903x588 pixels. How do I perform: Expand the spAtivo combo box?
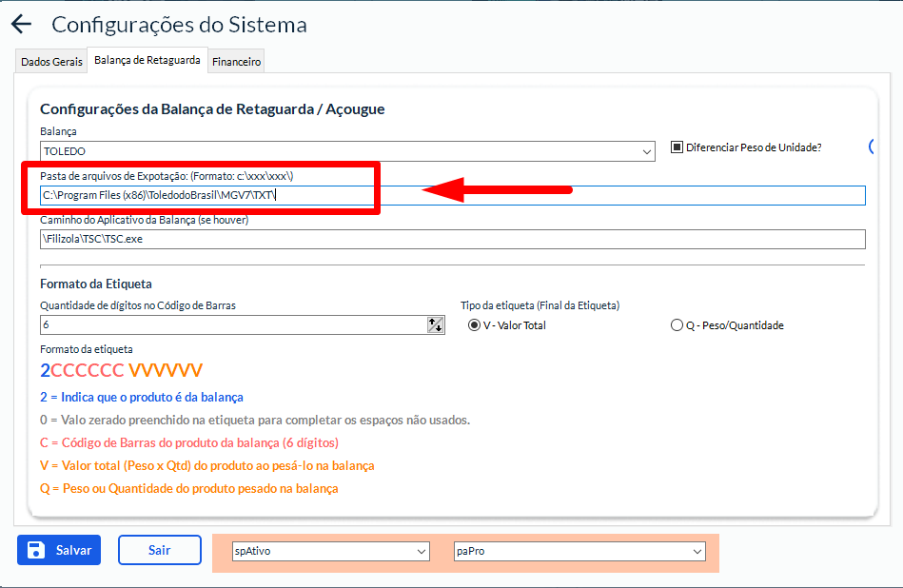(x=422, y=551)
